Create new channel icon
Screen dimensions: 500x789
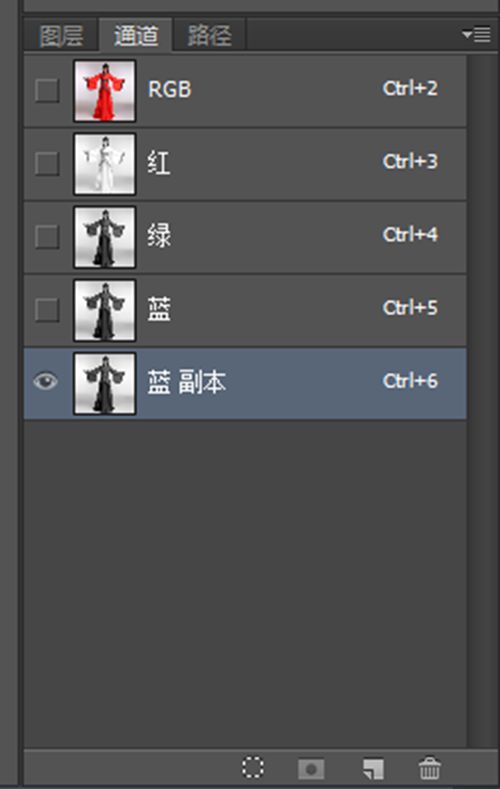(x=373, y=768)
